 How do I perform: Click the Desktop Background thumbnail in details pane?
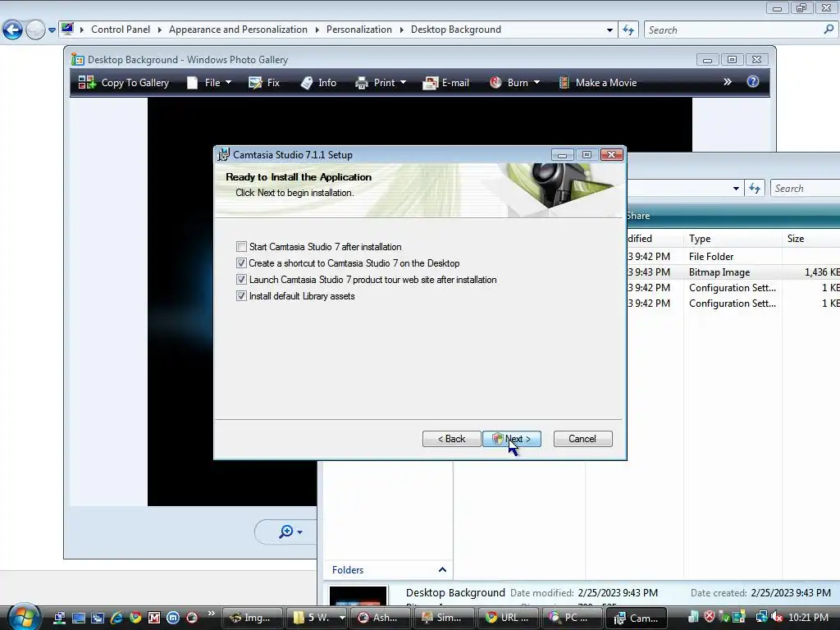click(x=358, y=596)
